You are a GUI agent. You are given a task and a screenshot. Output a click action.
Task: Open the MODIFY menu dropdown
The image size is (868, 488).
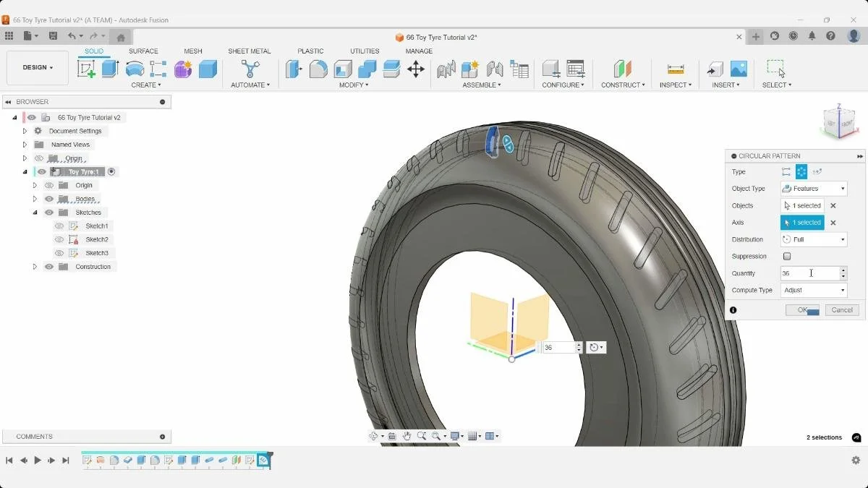point(354,85)
